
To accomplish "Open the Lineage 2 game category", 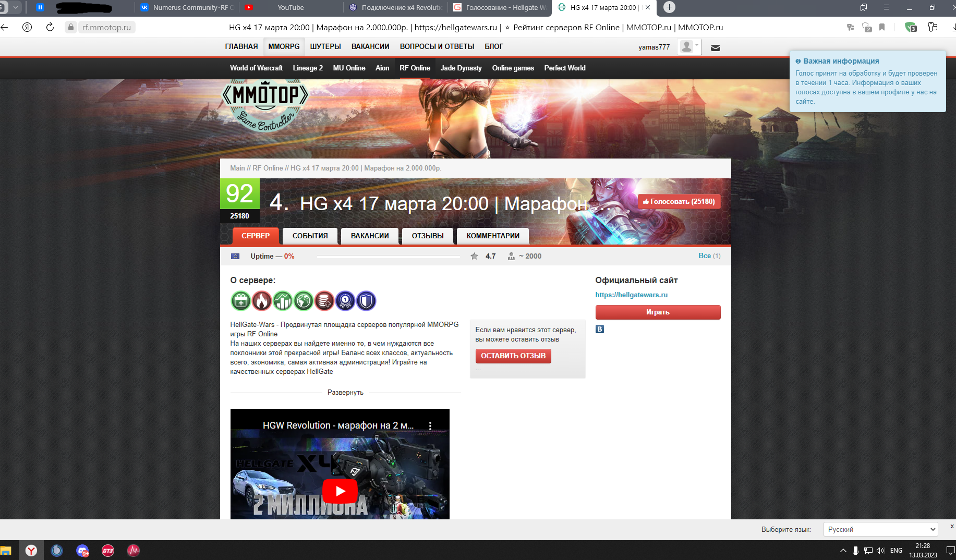I will point(308,68).
